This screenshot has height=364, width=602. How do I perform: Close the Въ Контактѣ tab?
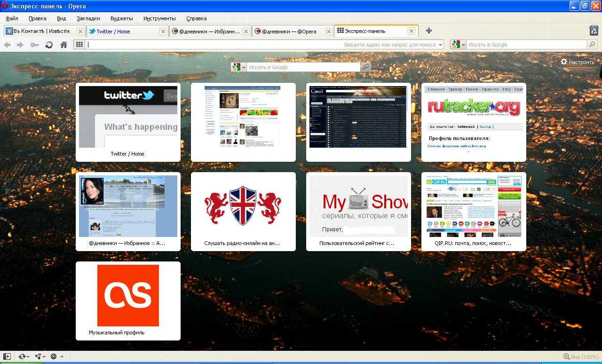tap(80, 32)
